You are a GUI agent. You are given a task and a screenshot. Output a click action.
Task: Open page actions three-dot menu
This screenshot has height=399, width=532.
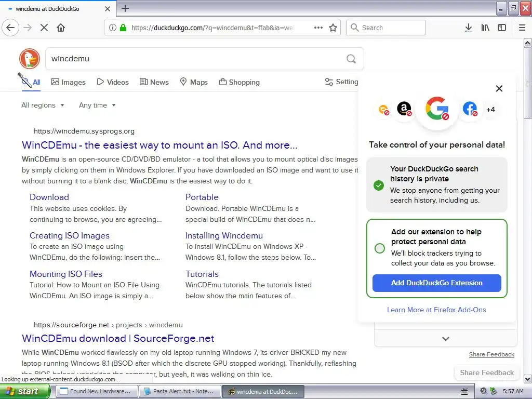coord(318,28)
